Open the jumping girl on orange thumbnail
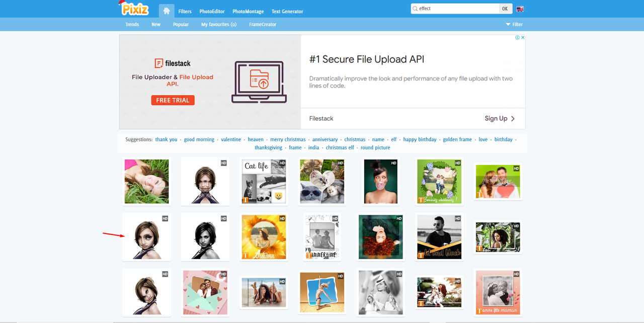Viewport: 644px width, 323px height. [x=322, y=292]
